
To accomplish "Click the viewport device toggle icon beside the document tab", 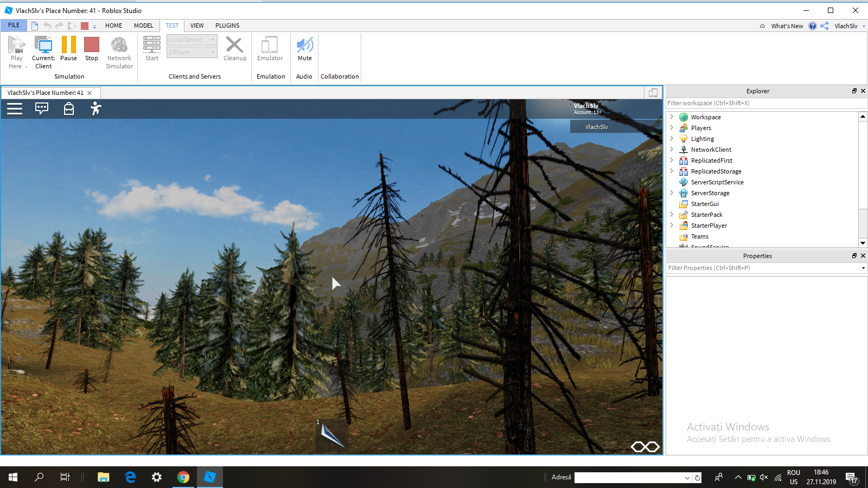I will [653, 93].
